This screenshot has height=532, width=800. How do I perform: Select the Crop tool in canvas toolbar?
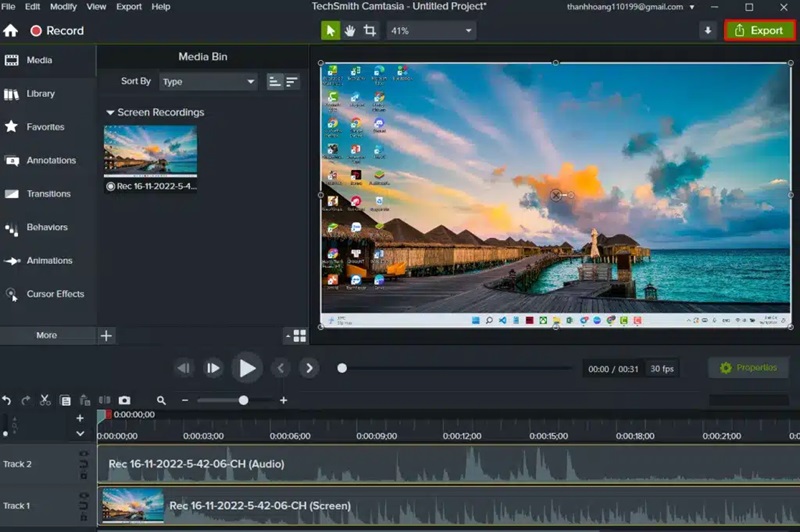point(369,31)
